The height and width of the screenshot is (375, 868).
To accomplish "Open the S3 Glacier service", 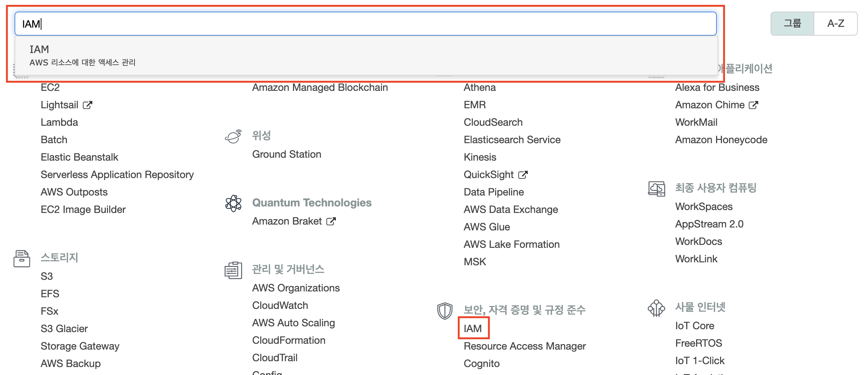I will pyautogui.click(x=64, y=328).
